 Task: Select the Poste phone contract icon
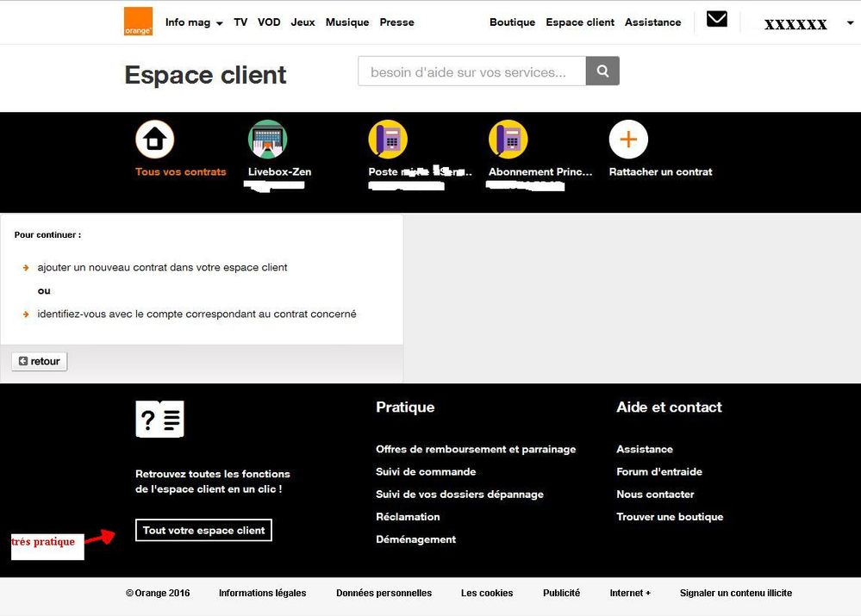[388, 140]
